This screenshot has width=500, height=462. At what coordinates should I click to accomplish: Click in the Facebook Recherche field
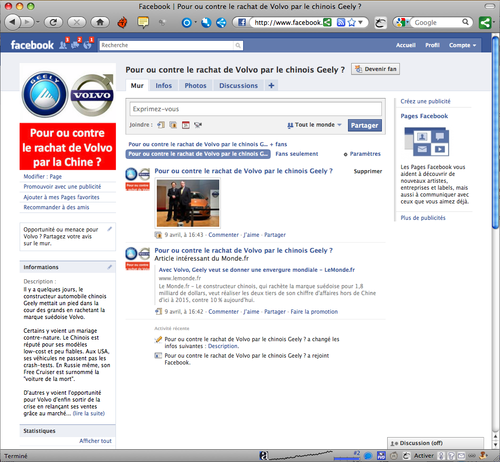click(167, 45)
